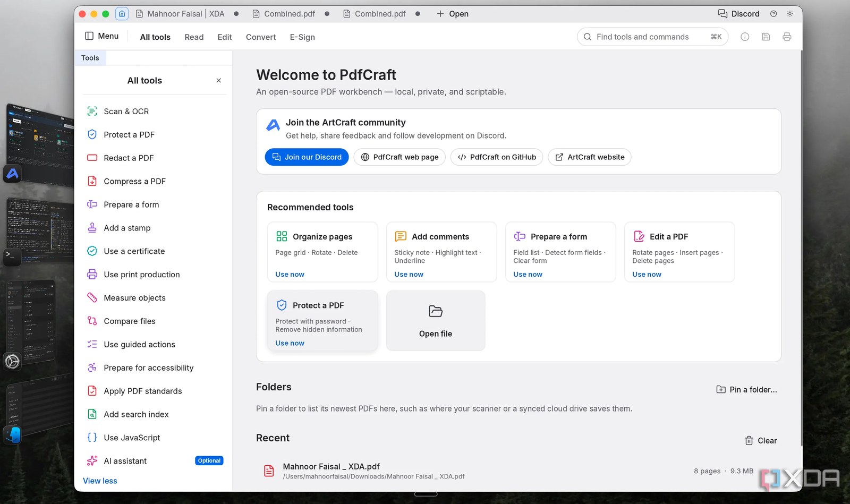
Task: Click the save icon in the toolbar
Action: 766,37
